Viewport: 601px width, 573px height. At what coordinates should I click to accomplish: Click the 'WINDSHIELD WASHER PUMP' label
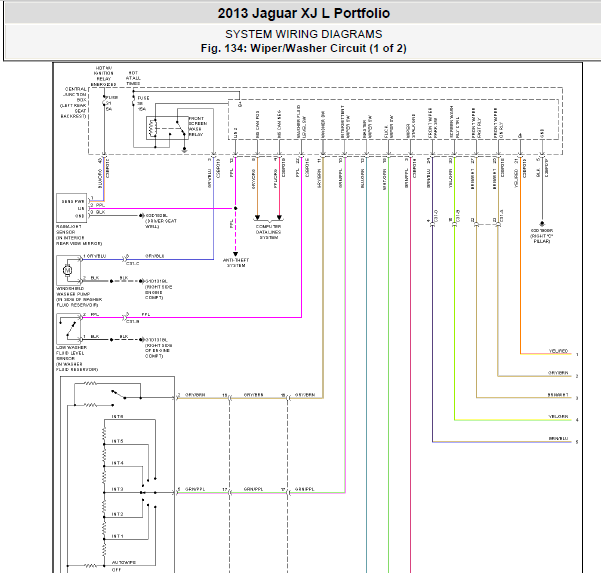73,291
